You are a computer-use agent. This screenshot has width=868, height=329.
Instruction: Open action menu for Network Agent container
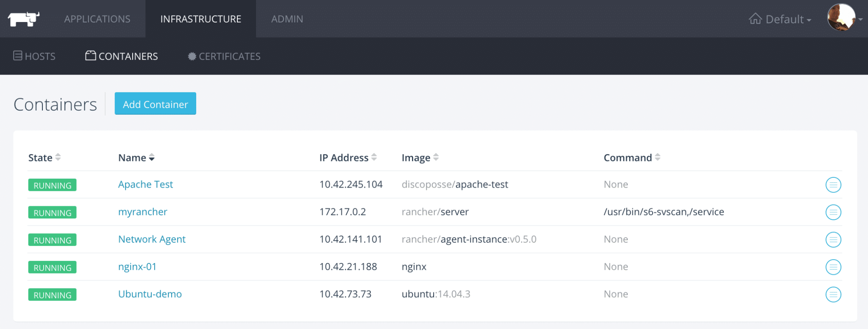point(833,240)
